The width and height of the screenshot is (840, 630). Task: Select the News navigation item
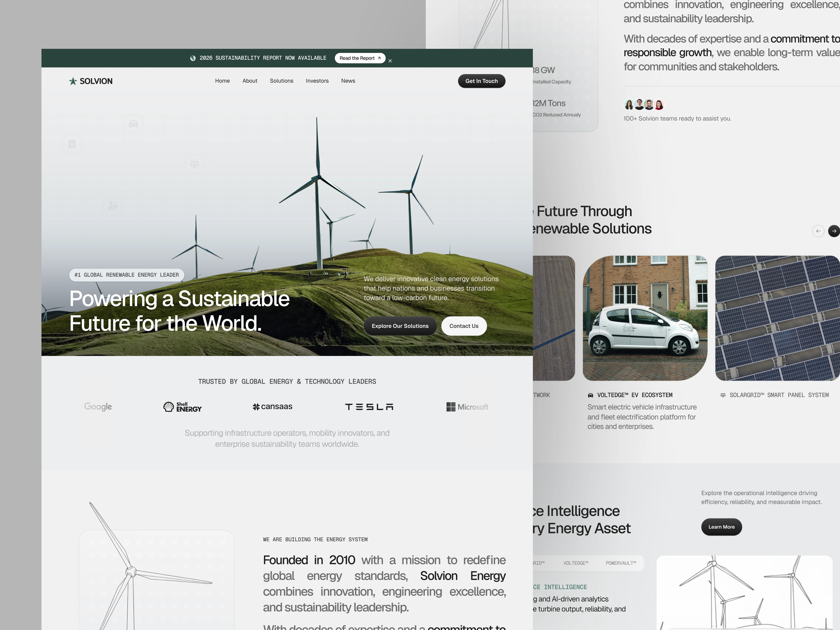348,81
